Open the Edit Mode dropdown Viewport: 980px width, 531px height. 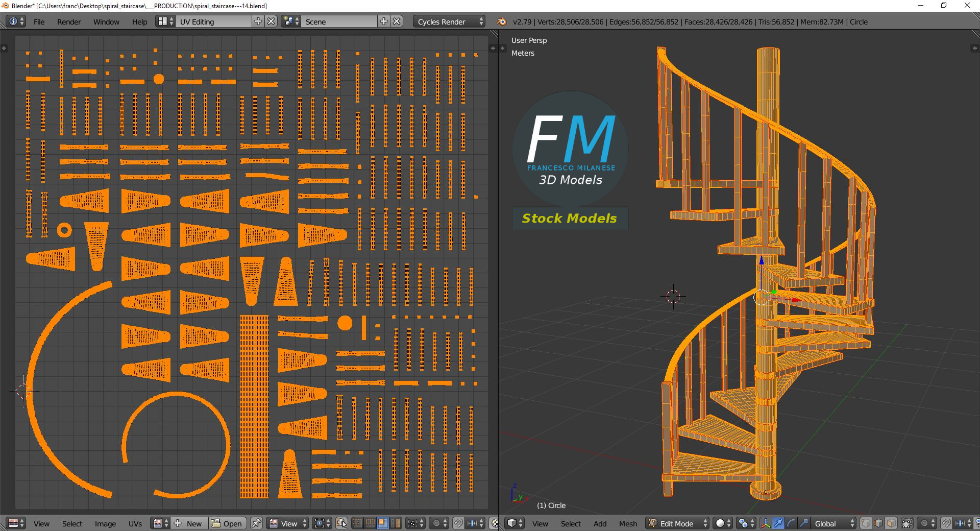[x=677, y=523]
